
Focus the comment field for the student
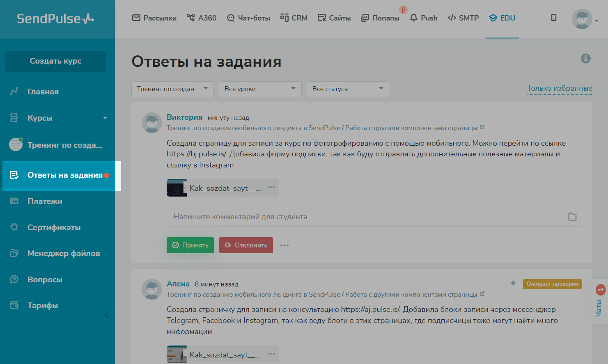[374, 217]
